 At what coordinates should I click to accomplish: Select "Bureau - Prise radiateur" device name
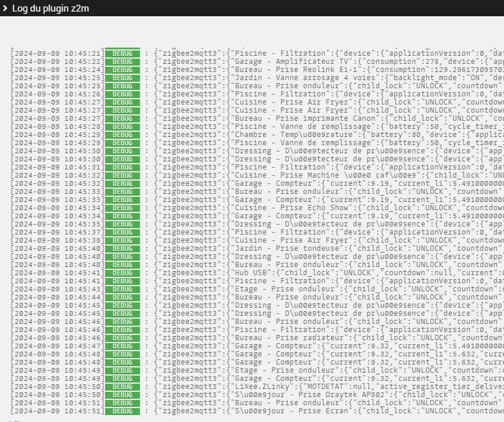(289, 338)
